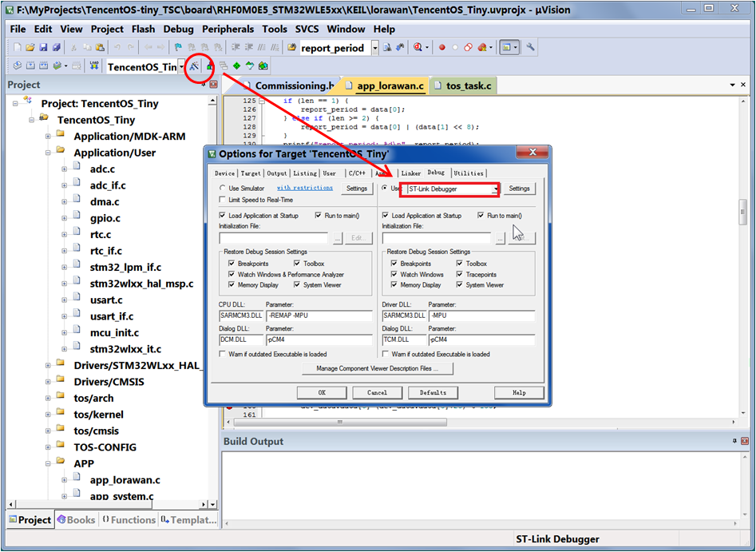Open the Window layout icon
The width and height of the screenshot is (756, 552).
coord(507,47)
